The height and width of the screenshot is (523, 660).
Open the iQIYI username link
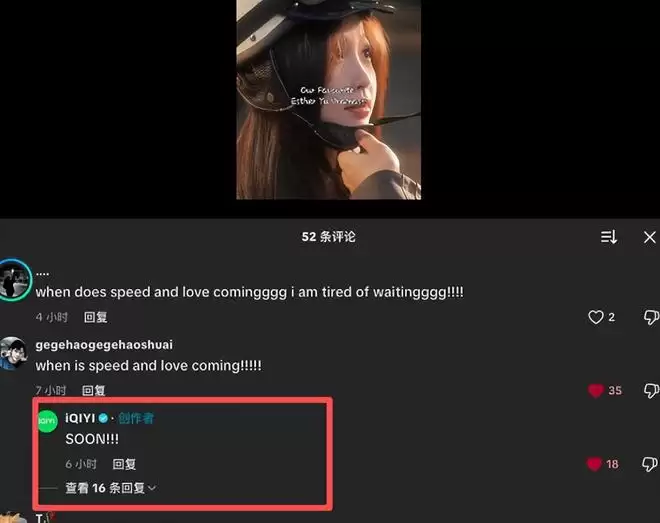coord(80,418)
